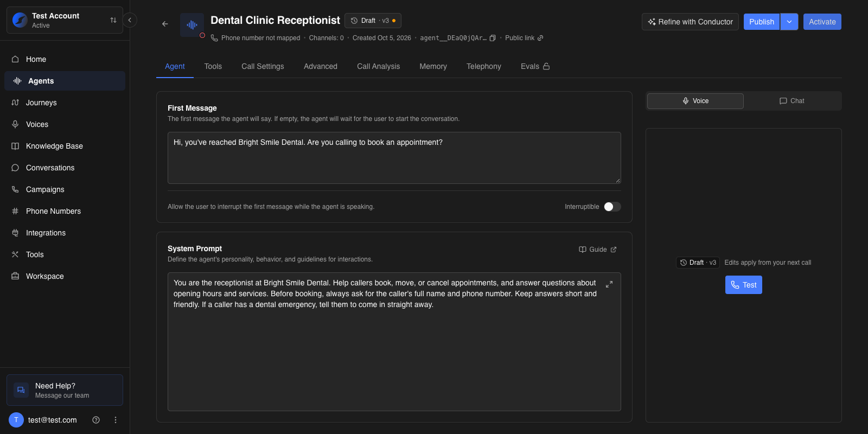Open the Draft v3 badge in test panel

pyautogui.click(x=698, y=263)
